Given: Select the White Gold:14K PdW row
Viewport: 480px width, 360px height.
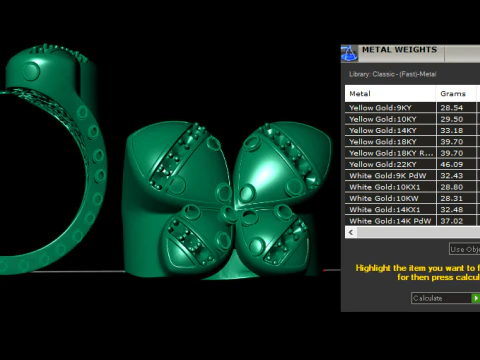Looking at the screenshot, I should tap(412, 221).
